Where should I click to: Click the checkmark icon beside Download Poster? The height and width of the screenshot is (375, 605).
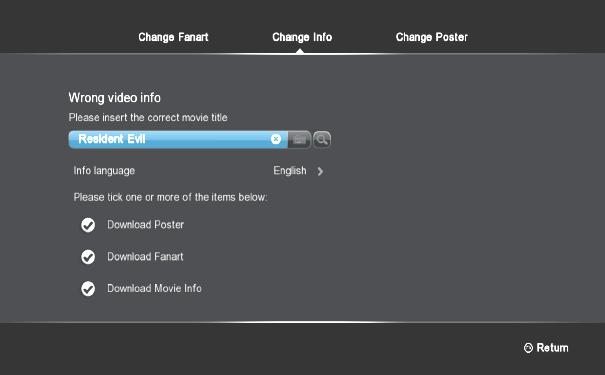(88, 225)
